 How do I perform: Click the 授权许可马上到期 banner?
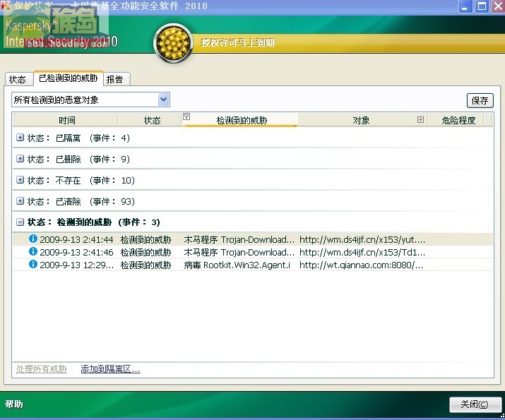237,42
